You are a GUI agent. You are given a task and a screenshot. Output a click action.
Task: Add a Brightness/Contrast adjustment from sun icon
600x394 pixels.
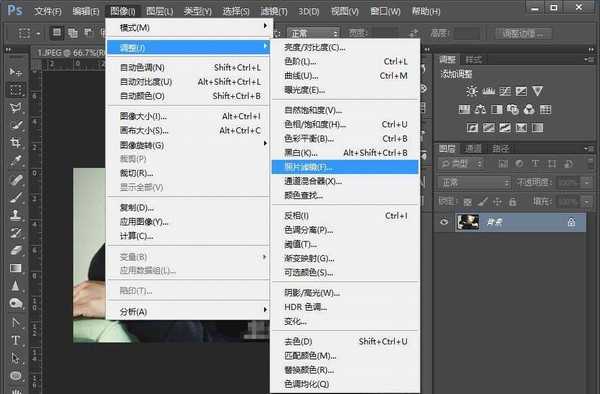coord(471,91)
